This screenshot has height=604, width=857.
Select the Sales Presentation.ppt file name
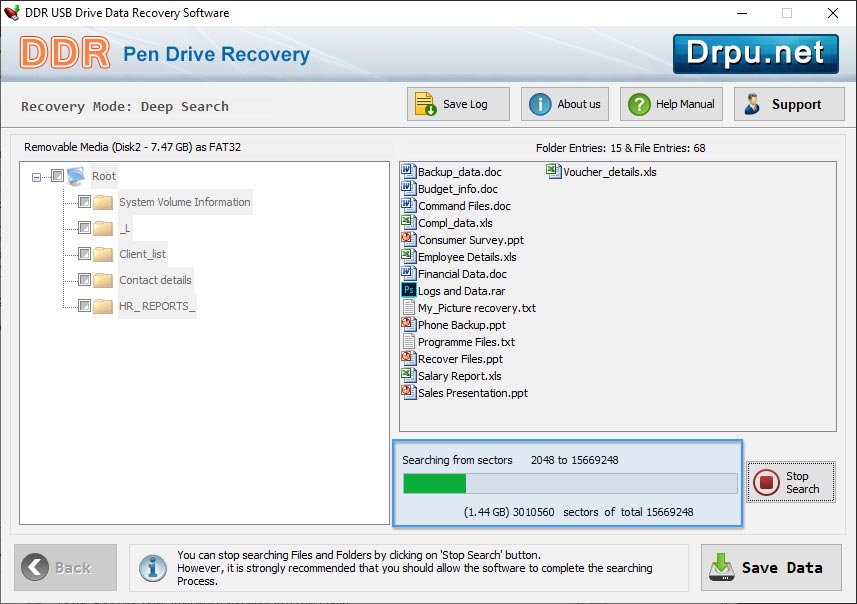pos(473,393)
